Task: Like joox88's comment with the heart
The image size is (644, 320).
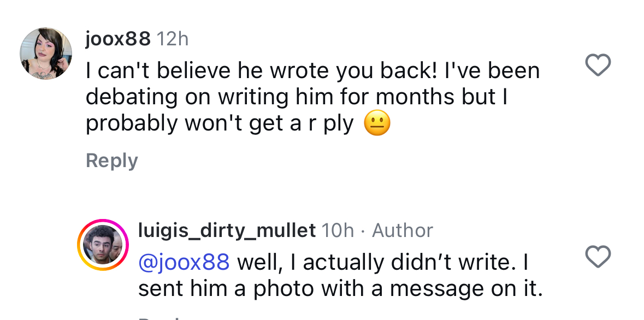Action: click(x=598, y=65)
